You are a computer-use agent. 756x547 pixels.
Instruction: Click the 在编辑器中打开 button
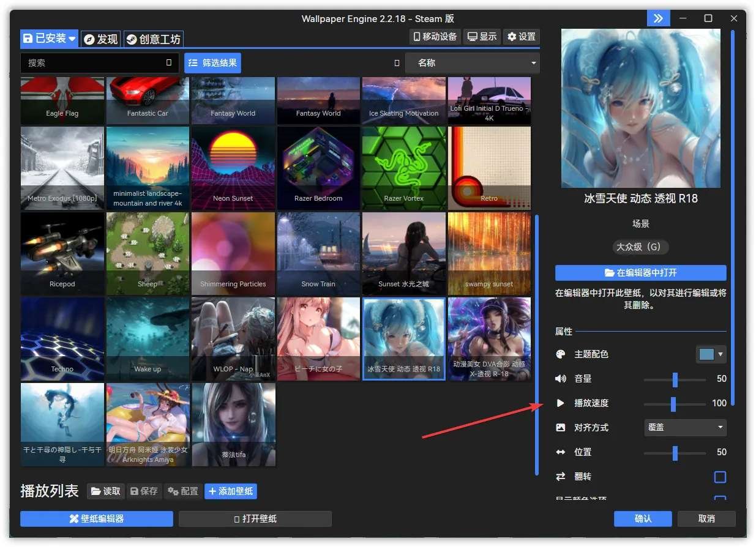[640, 273]
